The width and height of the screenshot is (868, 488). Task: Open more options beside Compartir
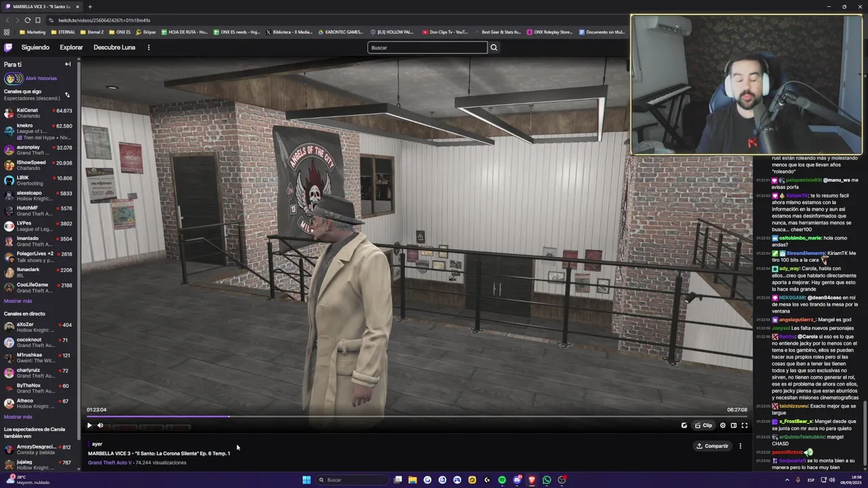pos(741,446)
